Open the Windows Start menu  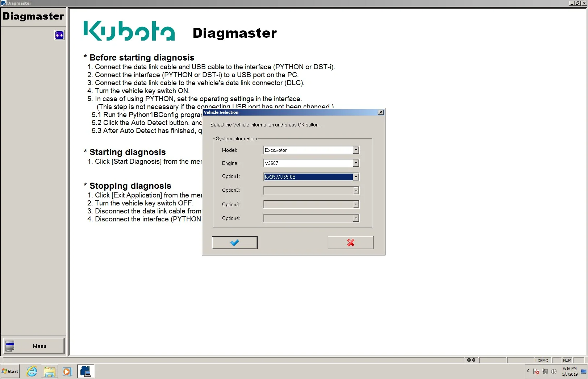10,371
